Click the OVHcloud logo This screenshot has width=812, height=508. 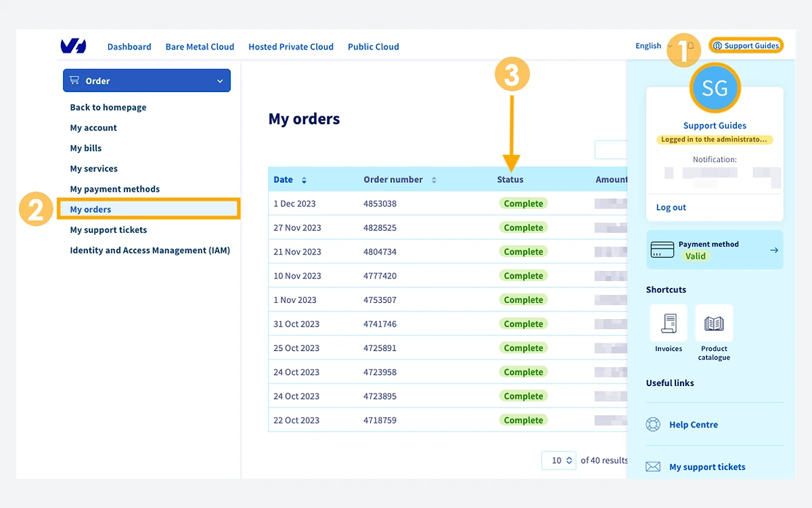pyautogui.click(x=73, y=46)
